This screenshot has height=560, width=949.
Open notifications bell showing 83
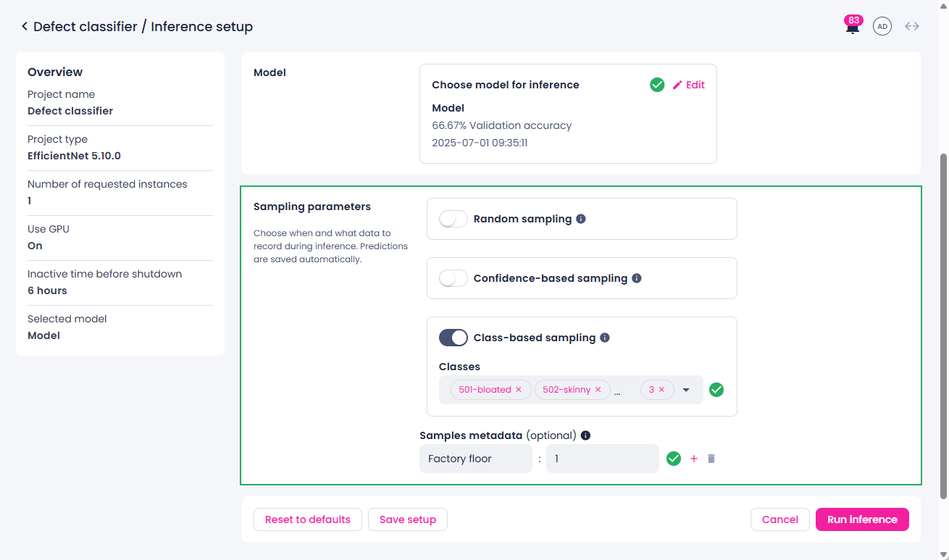(x=853, y=27)
